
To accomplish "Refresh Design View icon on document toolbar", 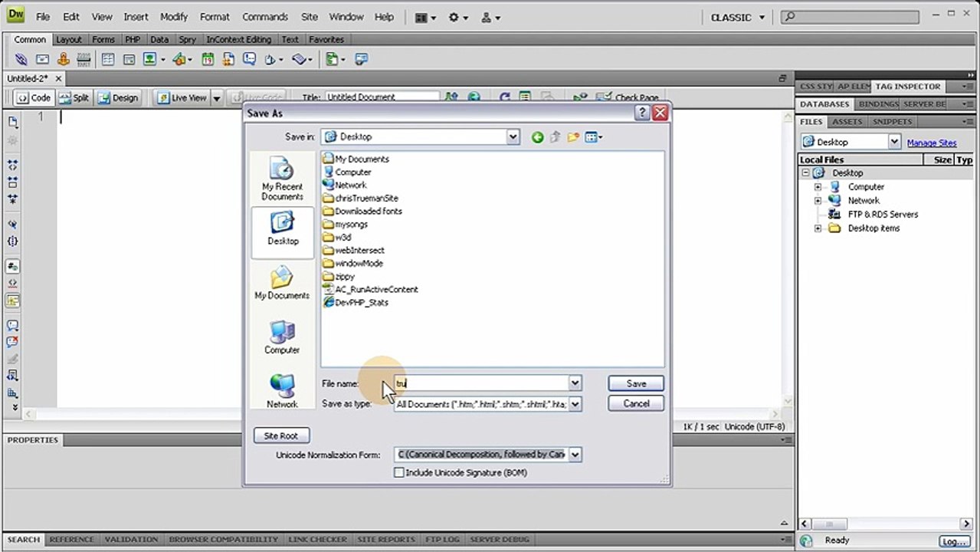I will click(504, 97).
